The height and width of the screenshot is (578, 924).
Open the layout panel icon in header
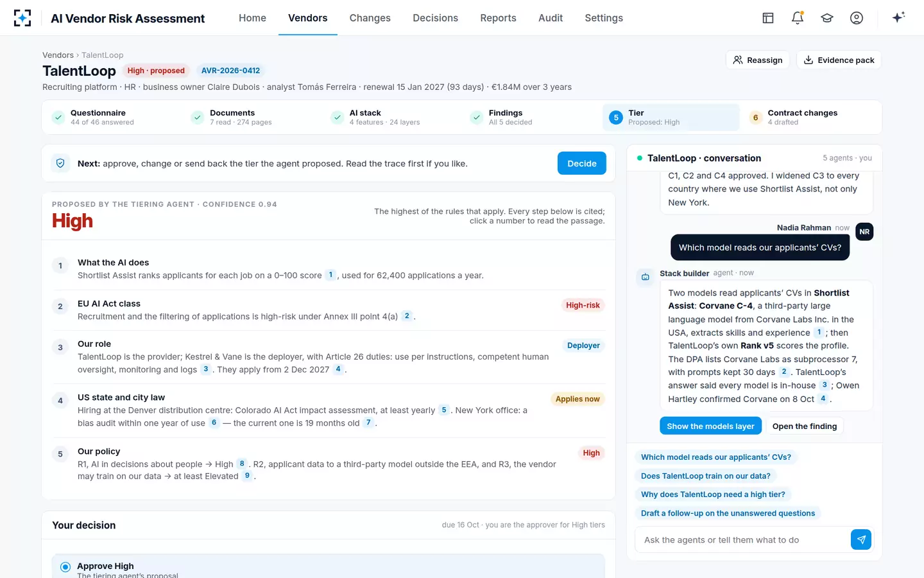pos(768,18)
